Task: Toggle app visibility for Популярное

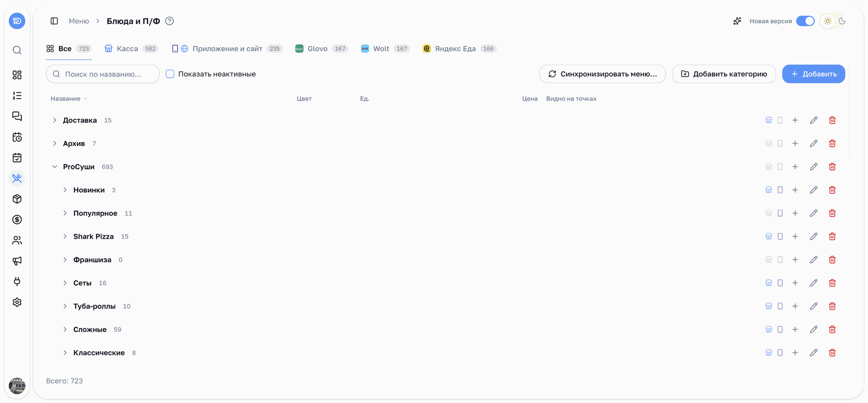Action: [x=780, y=213]
